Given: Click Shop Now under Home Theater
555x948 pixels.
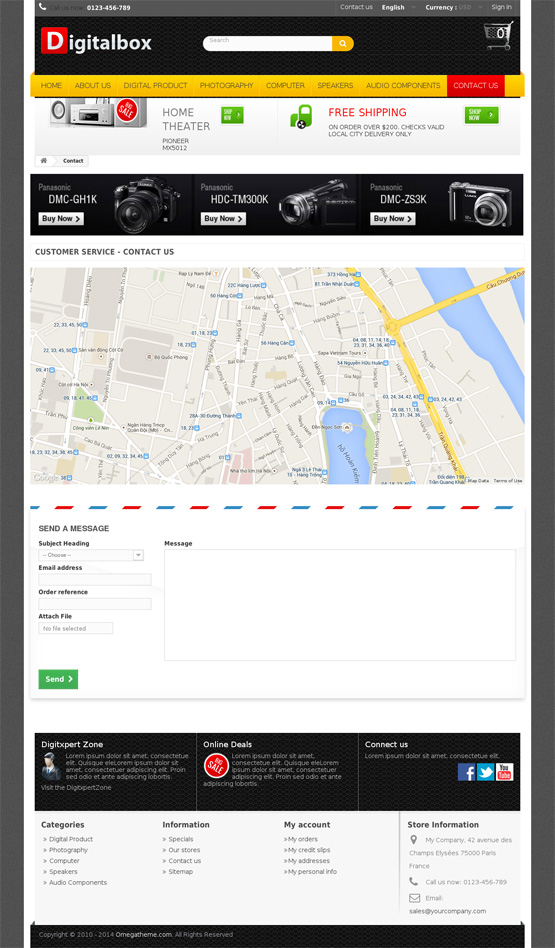Looking at the screenshot, I should coord(232,115).
